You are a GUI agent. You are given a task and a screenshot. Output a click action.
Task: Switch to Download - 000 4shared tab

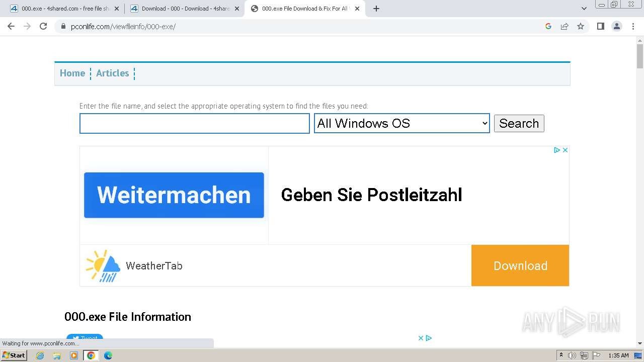coord(184,9)
